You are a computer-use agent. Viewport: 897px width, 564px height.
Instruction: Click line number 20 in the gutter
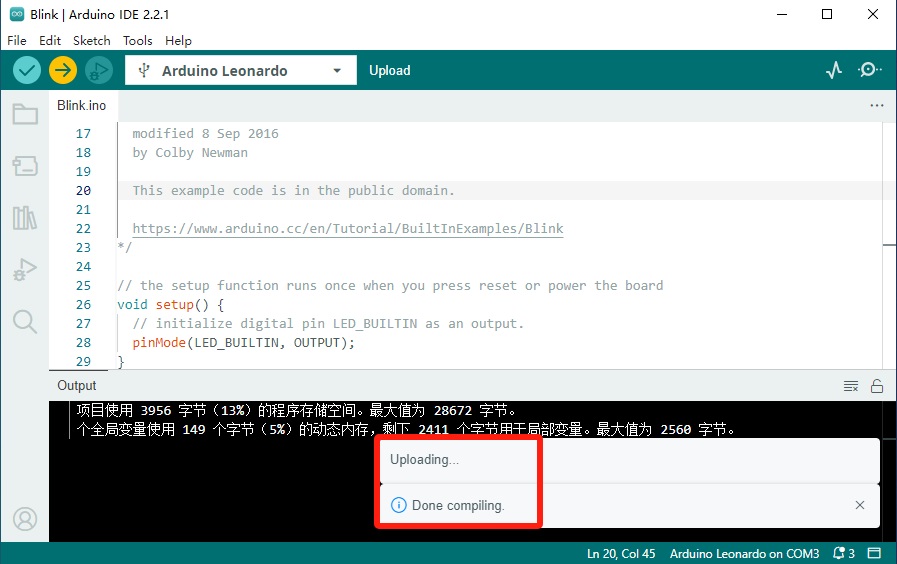click(x=83, y=190)
